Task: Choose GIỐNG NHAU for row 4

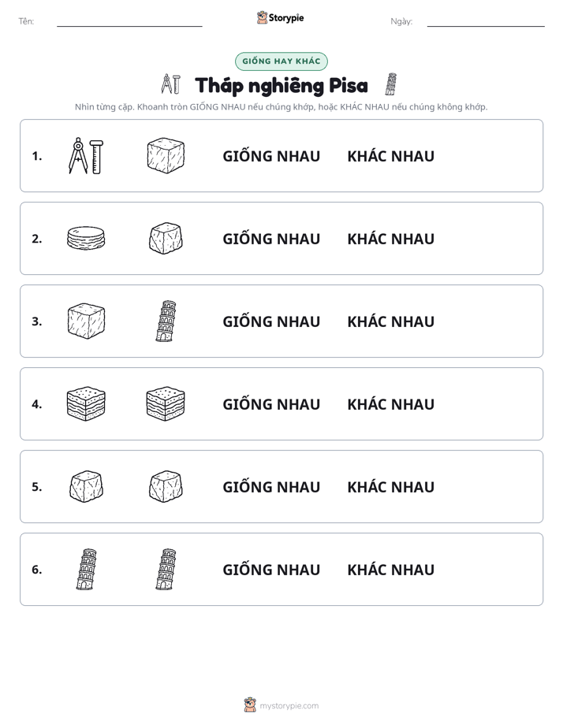Action: click(271, 404)
